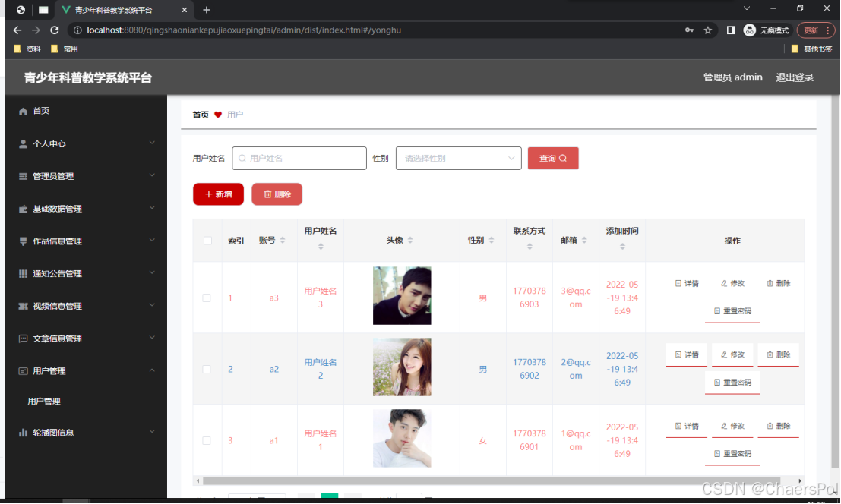Click the 用户姓名 search input field
Viewport: 841px width, 504px height.
[299, 159]
